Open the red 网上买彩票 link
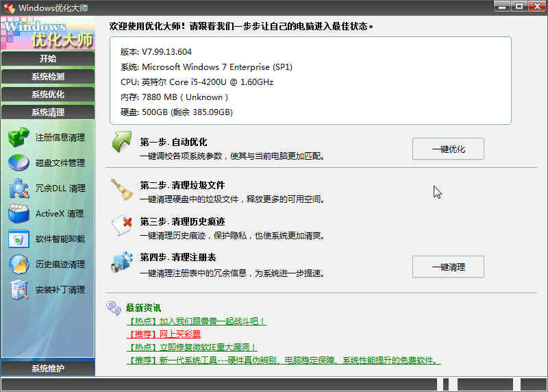Screen dimensions: 548x392 point(164,334)
